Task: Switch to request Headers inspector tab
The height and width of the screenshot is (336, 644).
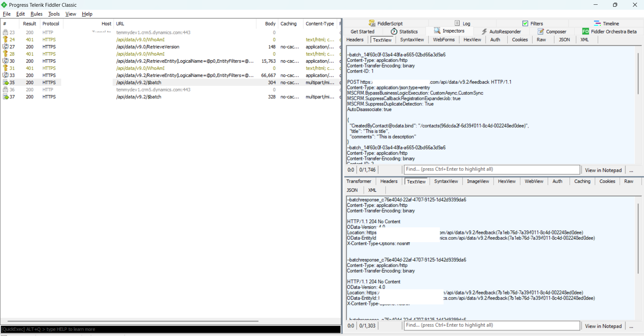Action: click(x=355, y=39)
